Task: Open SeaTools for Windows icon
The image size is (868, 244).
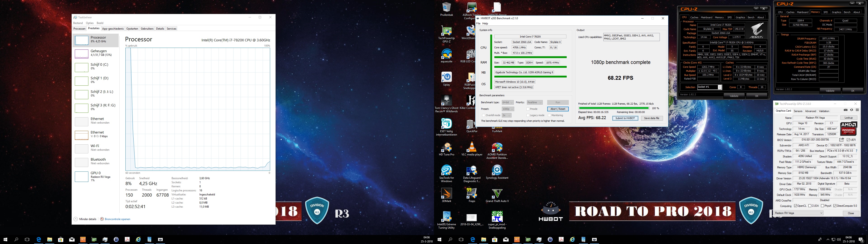Action: coord(446,174)
